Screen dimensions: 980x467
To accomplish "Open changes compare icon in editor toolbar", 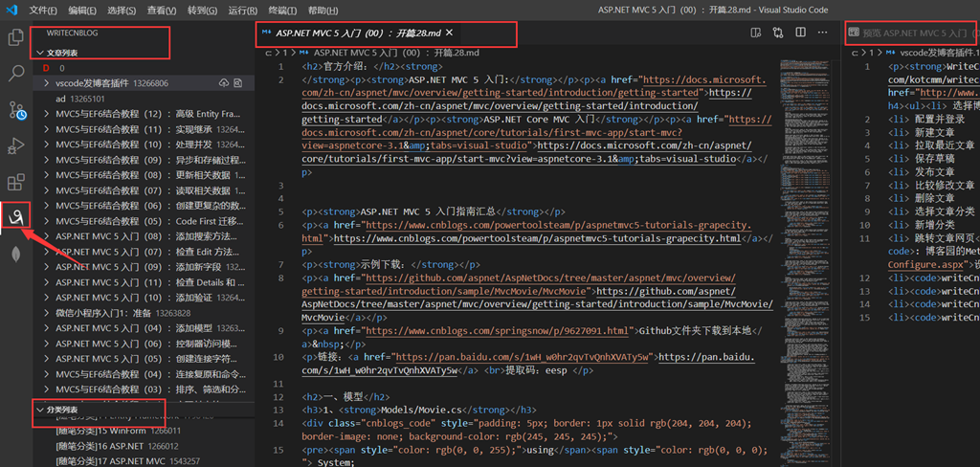I will [778, 33].
